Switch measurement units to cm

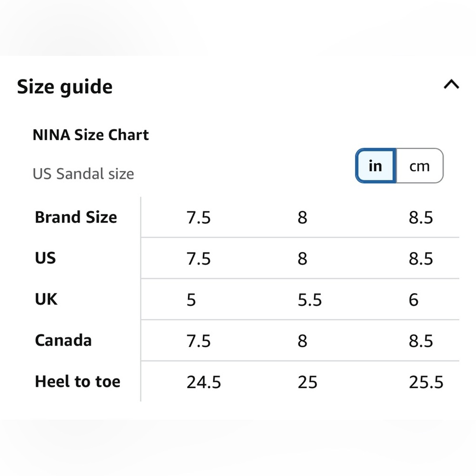coord(419,166)
